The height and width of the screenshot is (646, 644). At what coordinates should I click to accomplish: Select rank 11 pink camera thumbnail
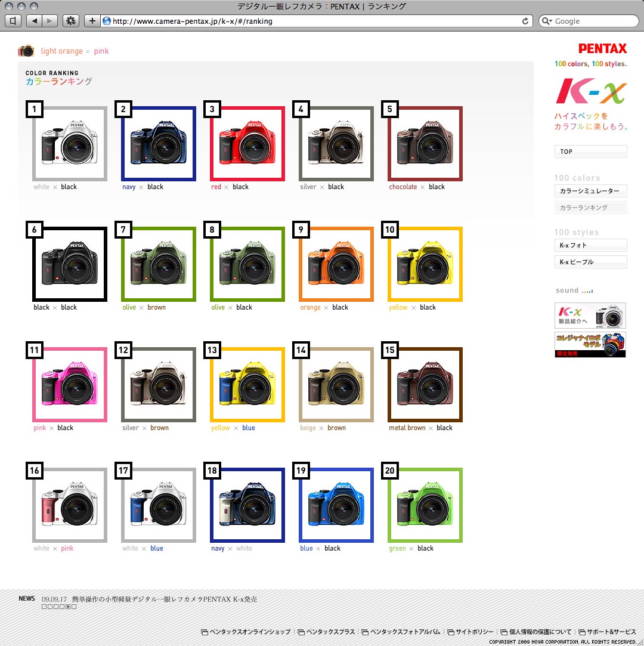click(70, 385)
